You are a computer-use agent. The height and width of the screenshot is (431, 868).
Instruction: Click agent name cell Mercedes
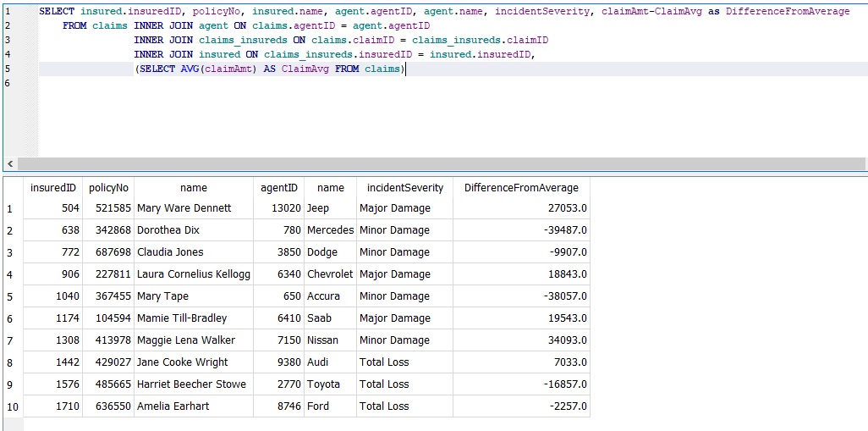click(331, 230)
